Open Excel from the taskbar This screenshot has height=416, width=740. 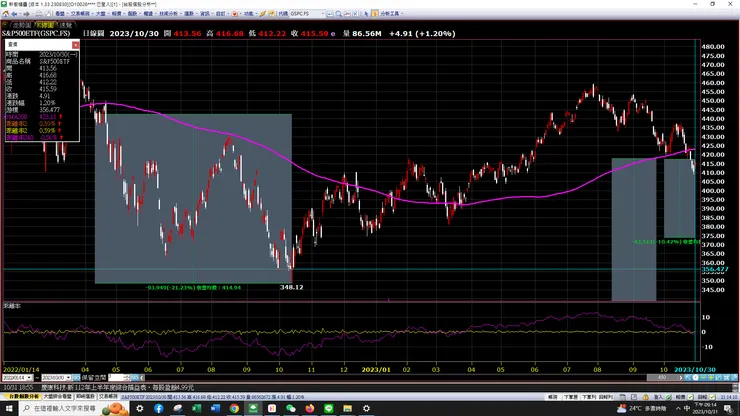(x=196, y=408)
